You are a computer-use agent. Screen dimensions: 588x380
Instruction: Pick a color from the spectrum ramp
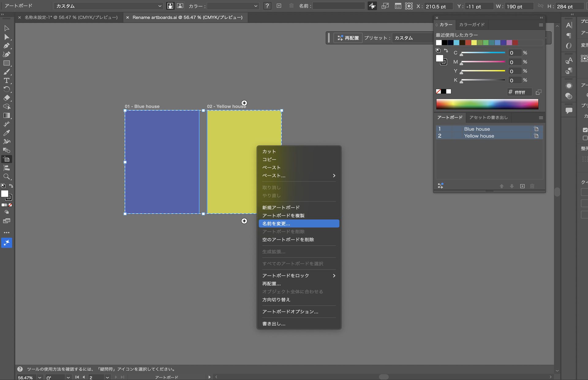point(487,104)
